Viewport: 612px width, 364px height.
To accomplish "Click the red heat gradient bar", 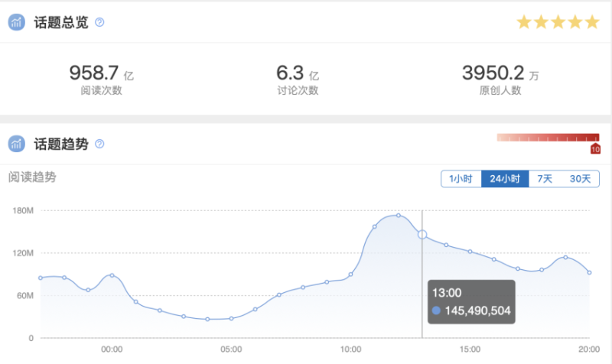I will pos(547,138).
